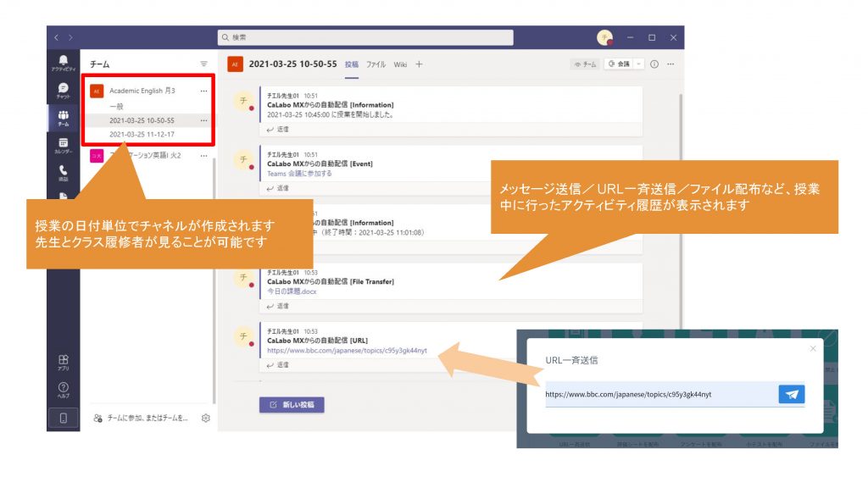Image resolution: width=868 pixels, height=488 pixels.
Task: Open Help in the sidebar
Action: click(63, 390)
